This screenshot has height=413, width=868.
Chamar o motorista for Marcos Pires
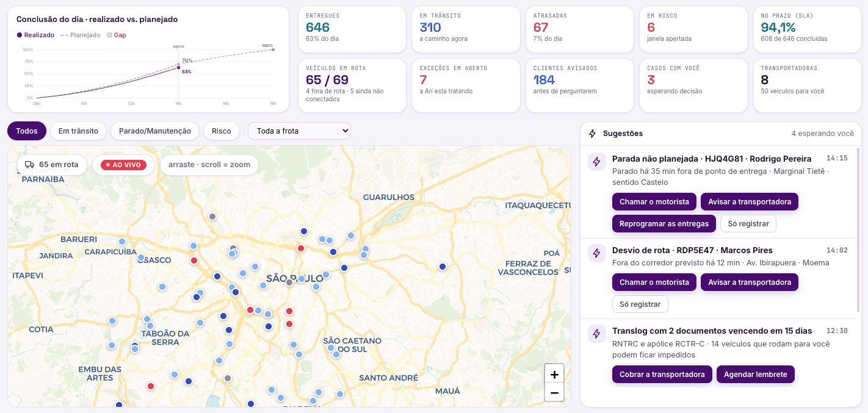654,282
